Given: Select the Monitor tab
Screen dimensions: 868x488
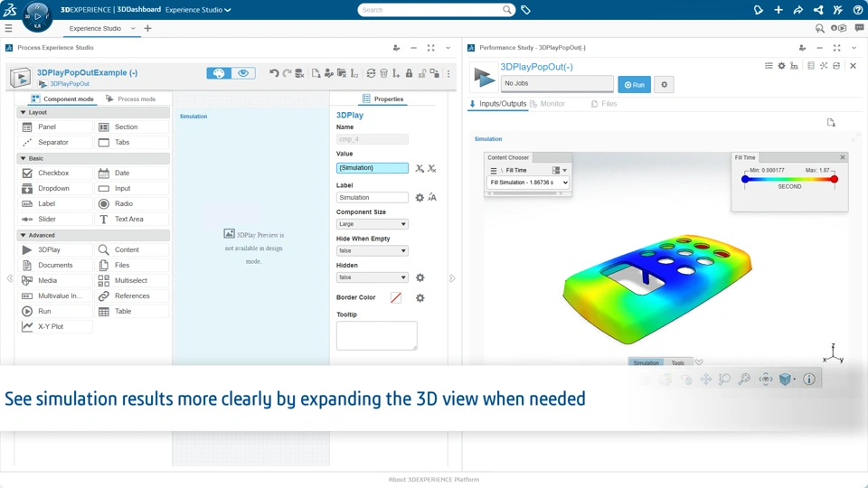Looking at the screenshot, I should pyautogui.click(x=548, y=103).
